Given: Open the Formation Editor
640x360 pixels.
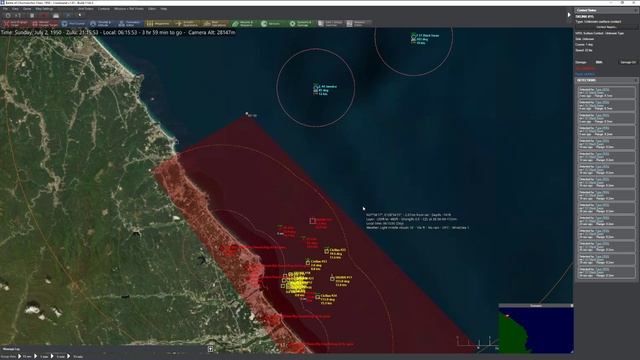Looking at the screenshot, I should tap(130, 24).
